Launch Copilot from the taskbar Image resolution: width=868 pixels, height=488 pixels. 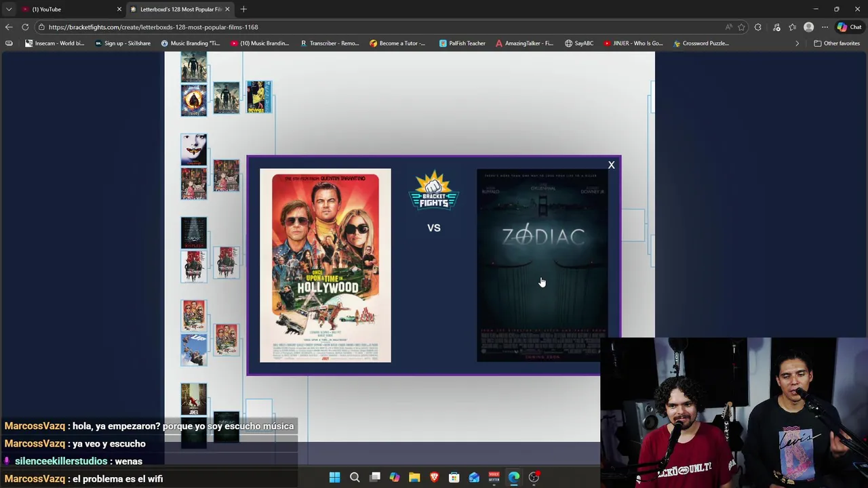coord(395,478)
